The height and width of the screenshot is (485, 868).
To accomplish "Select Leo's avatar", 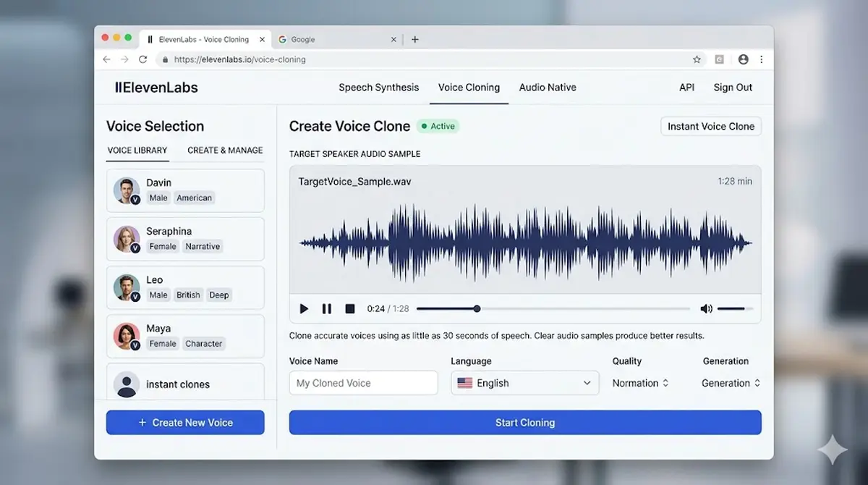I will [x=127, y=287].
